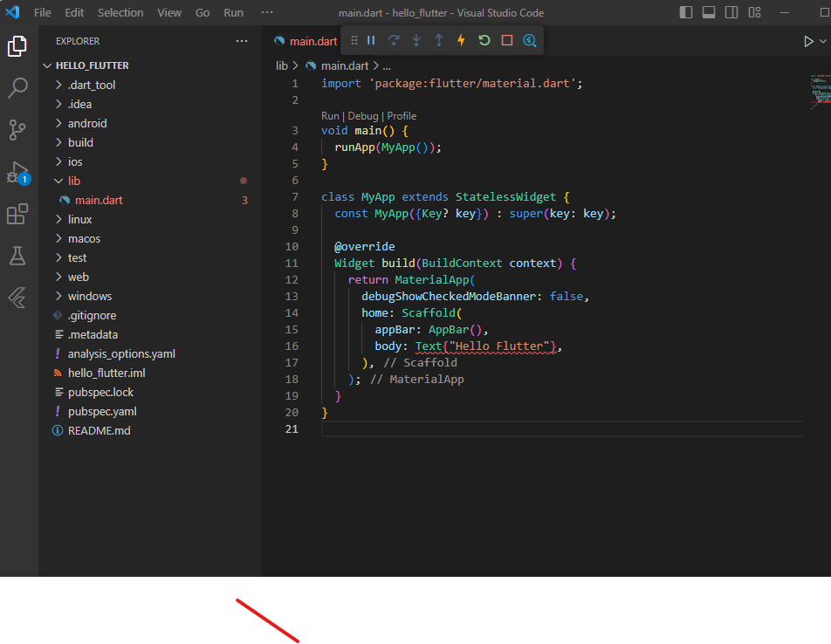The width and height of the screenshot is (831, 644).
Task: Click the debug Step Out button
Action: coord(439,40)
